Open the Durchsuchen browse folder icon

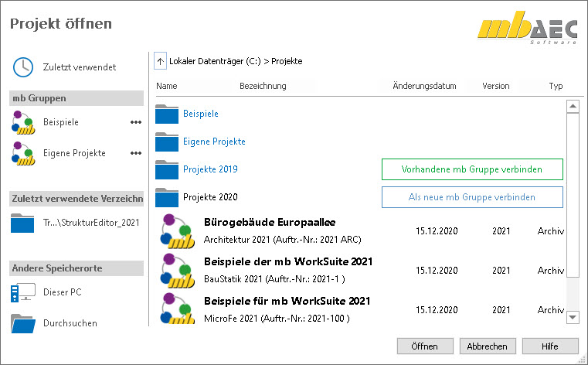pos(23,323)
